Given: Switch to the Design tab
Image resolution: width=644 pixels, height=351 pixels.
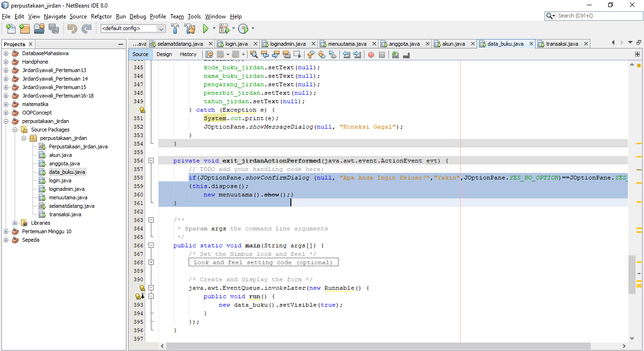Looking at the screenshot, I should click(164, 54).
